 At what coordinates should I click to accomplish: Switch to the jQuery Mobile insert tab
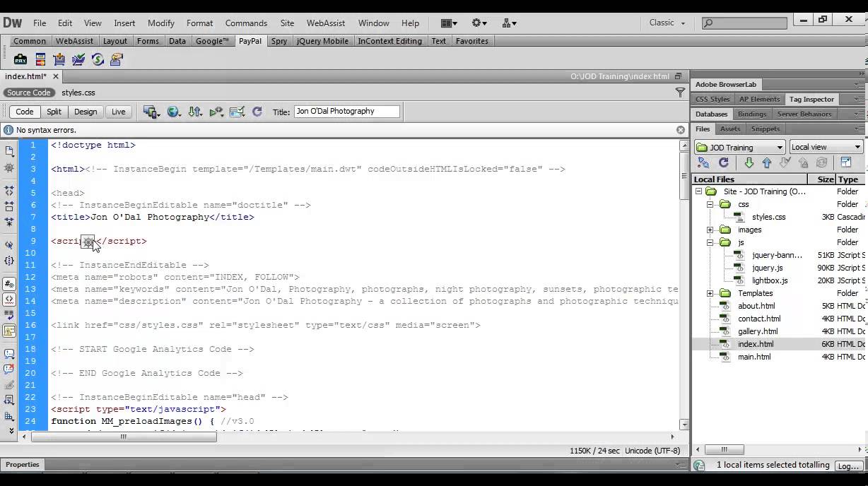(322, 41)
